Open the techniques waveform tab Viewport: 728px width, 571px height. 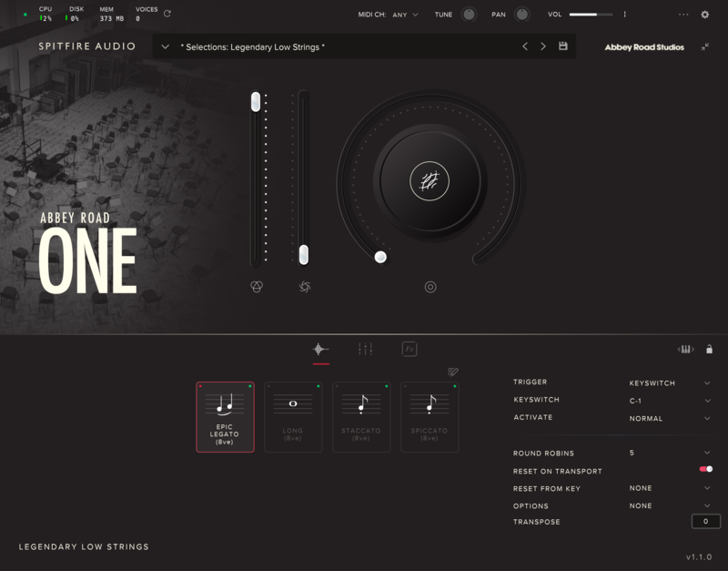point(320,350)
